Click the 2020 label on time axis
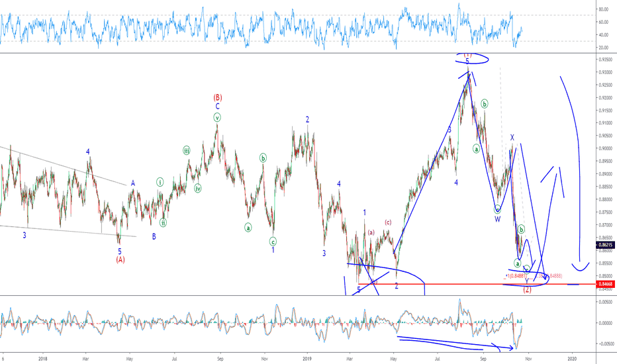 coord(572,359)
